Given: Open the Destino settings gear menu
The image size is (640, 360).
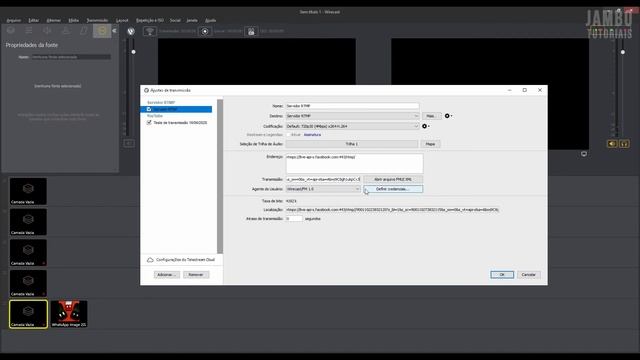Looking at the screenshot, I should (x=448, y=116).
